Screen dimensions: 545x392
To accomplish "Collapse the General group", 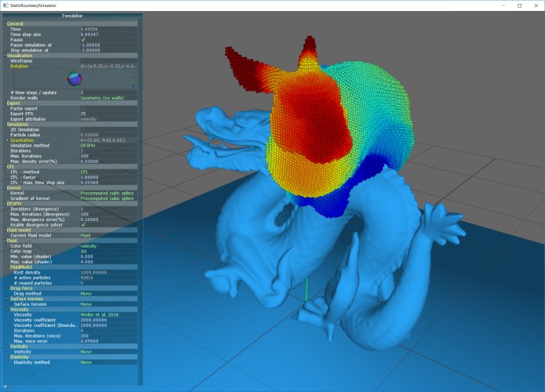I will [5, 24].
